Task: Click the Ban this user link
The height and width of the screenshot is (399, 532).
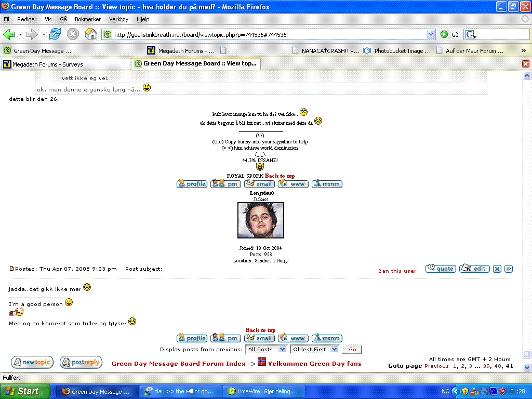Action: coord(397,271)
